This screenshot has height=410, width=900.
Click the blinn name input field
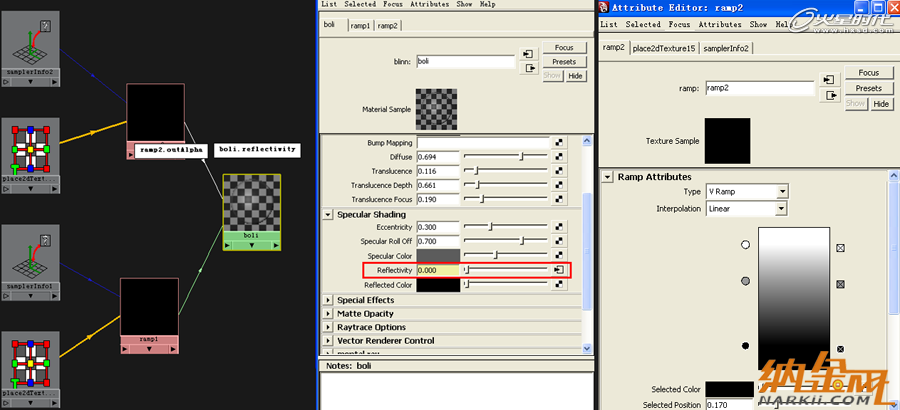[x=465, y=61]
